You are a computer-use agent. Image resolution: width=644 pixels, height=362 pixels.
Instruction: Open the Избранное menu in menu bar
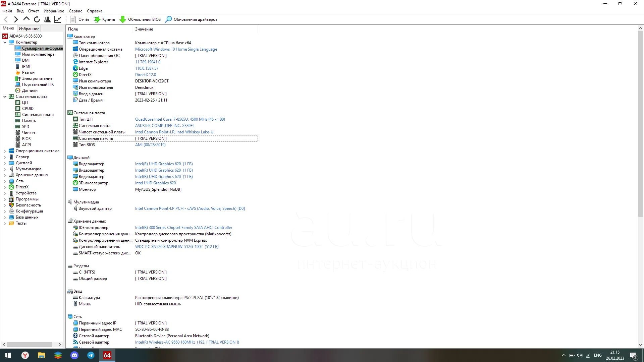tap(54, 11)
